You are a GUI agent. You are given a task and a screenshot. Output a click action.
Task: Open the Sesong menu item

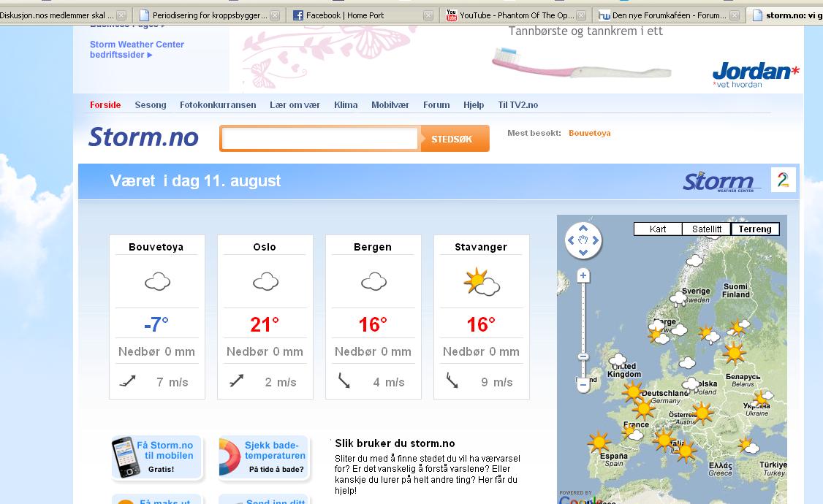click(151, 105)
